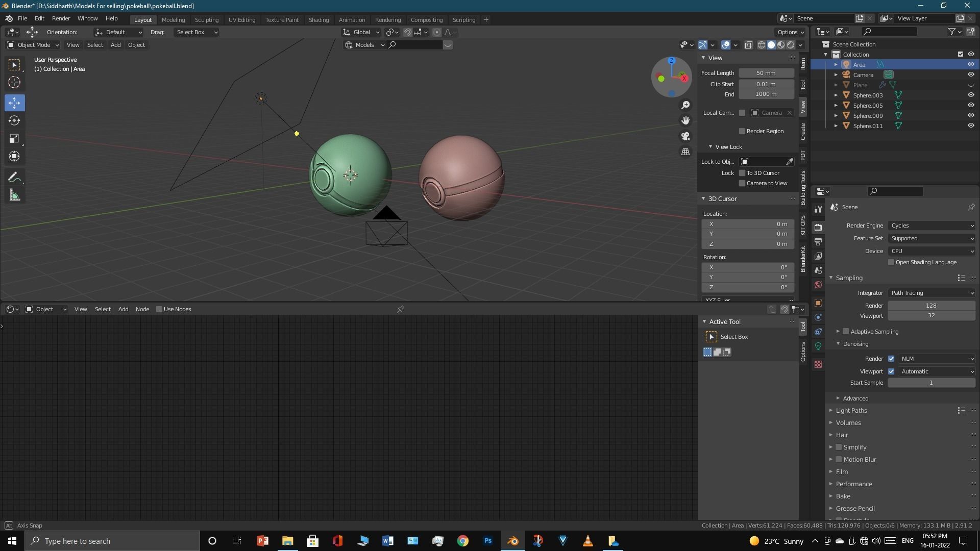This screenshot has height=551, width=980.
Task: Enable Render Region checkbox
Action: tap(742, 131)
